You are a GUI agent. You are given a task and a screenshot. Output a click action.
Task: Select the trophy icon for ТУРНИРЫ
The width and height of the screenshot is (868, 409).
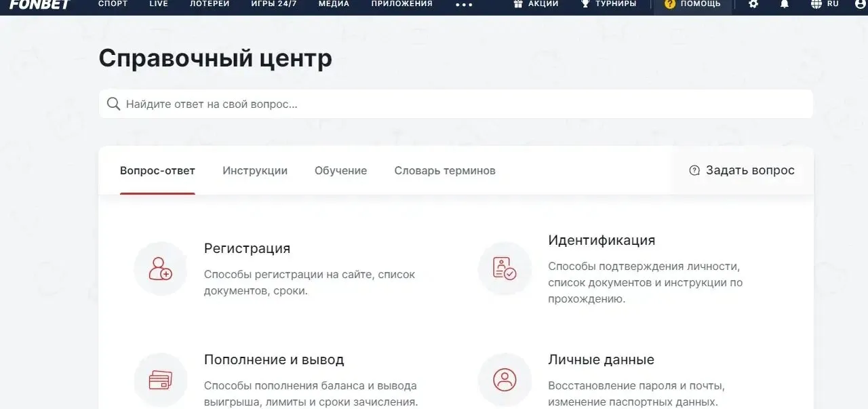pyautogui.click(x=585, y=5)
